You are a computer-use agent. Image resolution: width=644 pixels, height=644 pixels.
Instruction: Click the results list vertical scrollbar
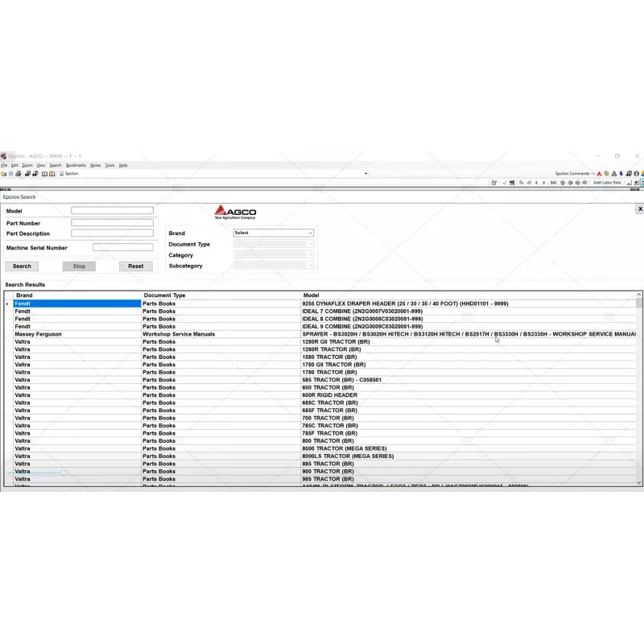pos(639,386)
